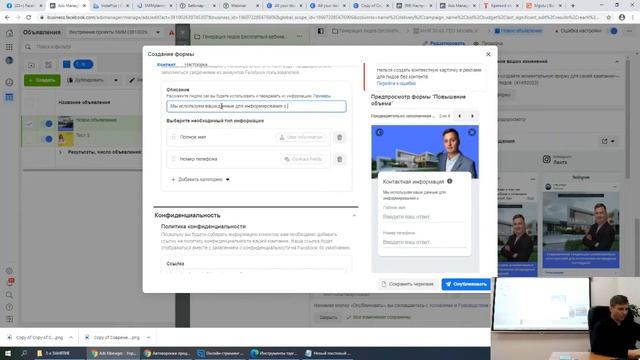
Task: Click browser reload button
Action: (x=29, y=18)
